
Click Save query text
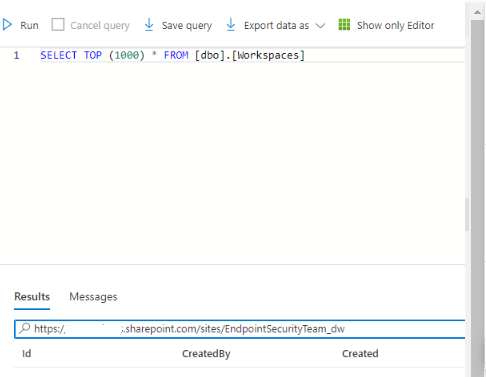click(187, 25)
